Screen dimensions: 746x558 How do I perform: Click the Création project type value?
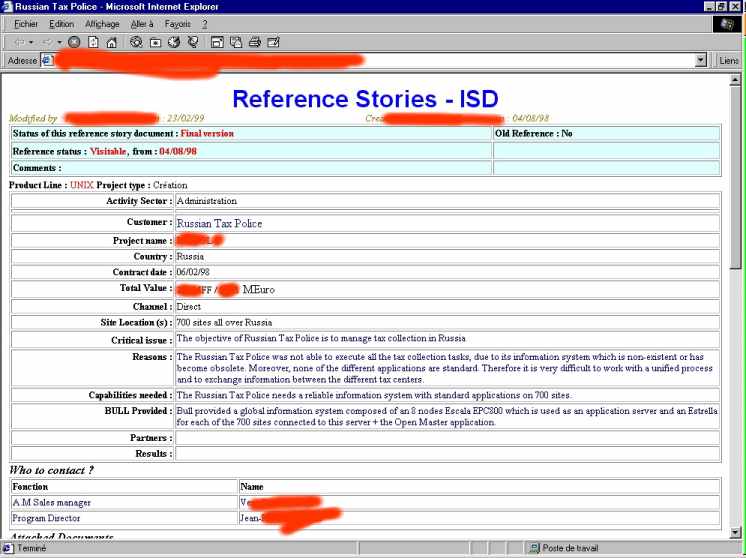[170, 185]
